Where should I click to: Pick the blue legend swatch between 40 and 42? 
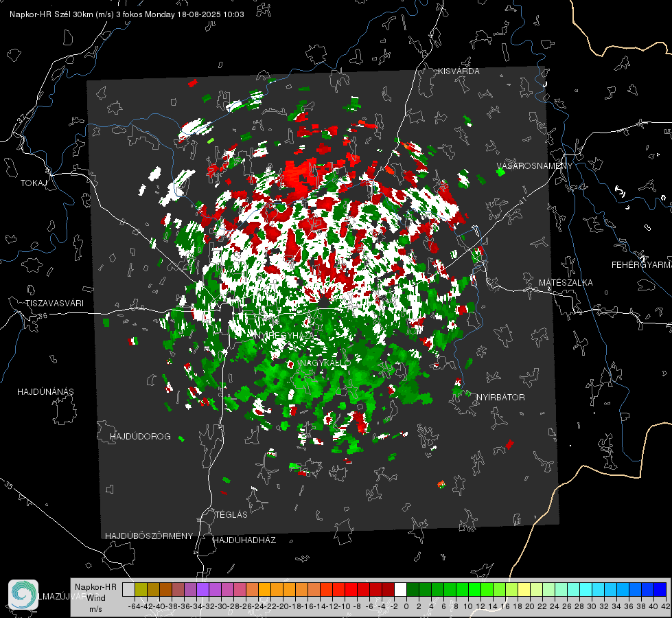(660, 590)
